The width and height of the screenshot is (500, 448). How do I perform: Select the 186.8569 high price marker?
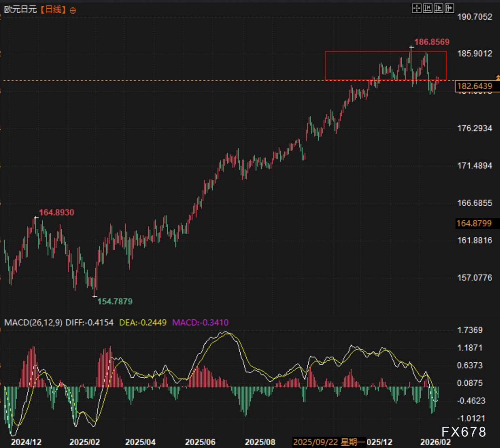pyautogui.click(x=432, y=42)
